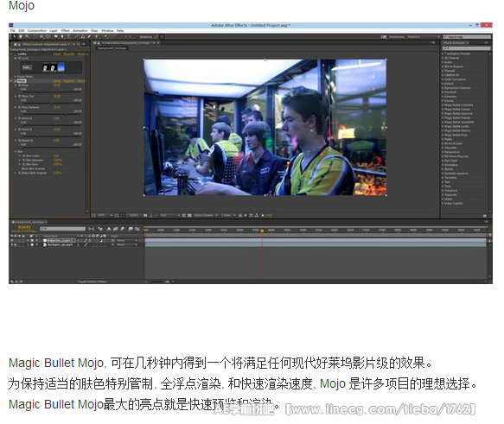Select the Hand tool in toolbar
504x424 pixels.
(21, 37)
